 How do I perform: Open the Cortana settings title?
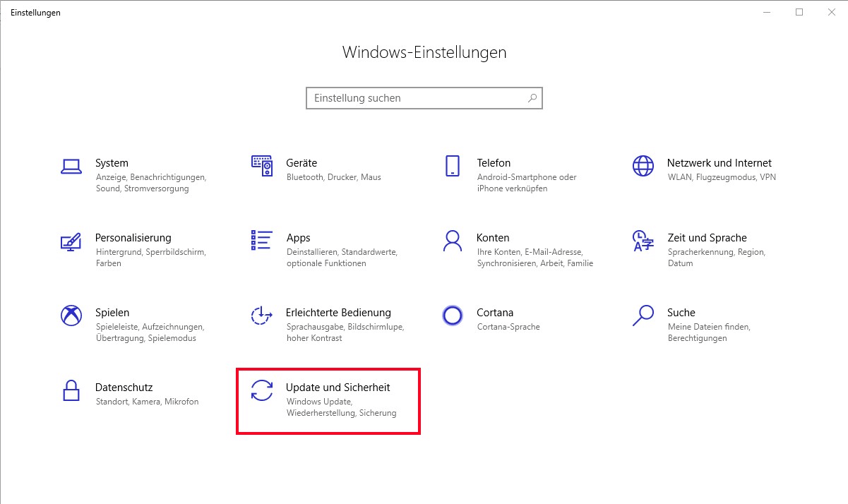click(x=495, y=313)
